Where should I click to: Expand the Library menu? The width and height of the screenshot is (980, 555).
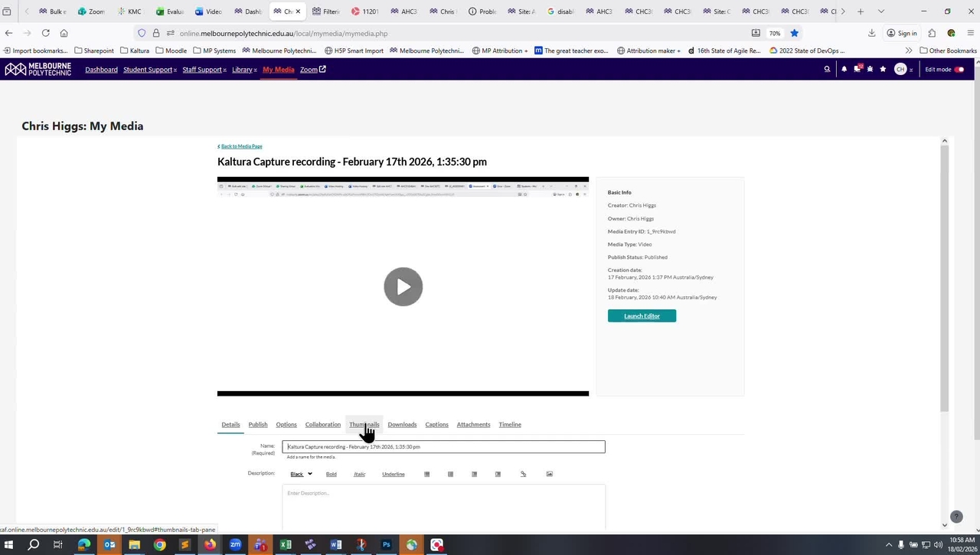click(x=244, y=70)
